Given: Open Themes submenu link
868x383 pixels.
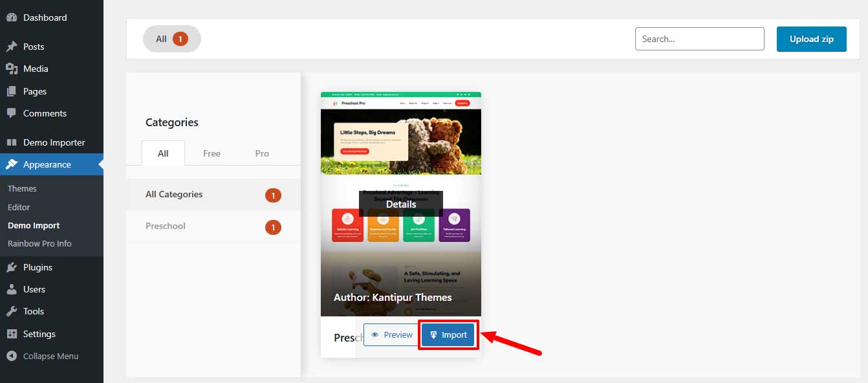Looking at the screenshot, I should 22,188.
